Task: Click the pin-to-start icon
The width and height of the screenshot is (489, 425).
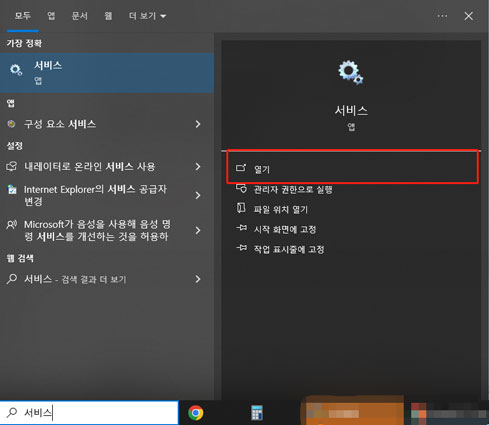Action: click(242, 228)
